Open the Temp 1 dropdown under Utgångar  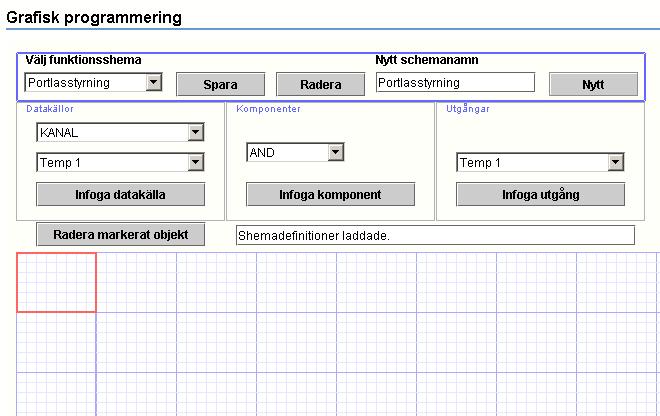[540, 162]
